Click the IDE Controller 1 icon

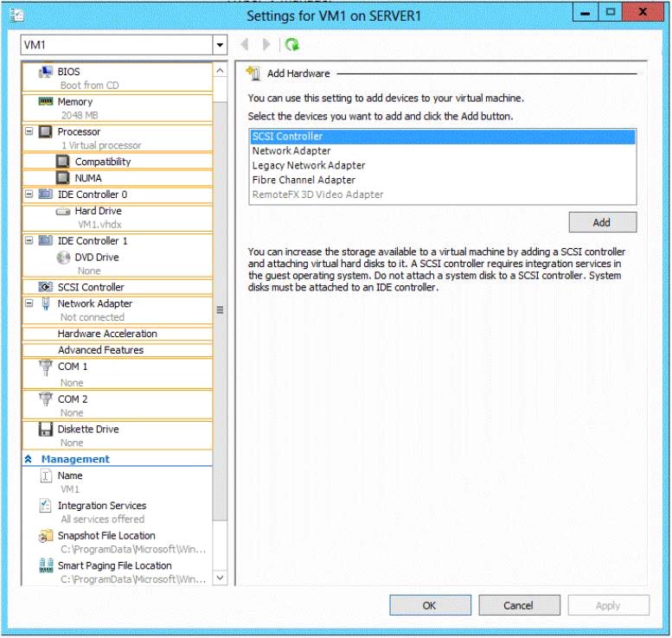46,240
